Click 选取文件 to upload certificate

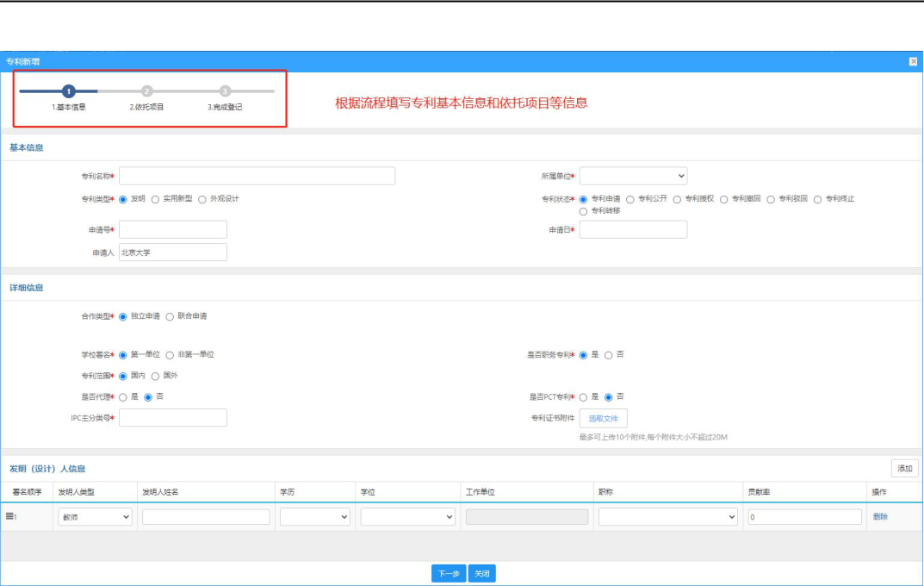[x=603, y=419]
